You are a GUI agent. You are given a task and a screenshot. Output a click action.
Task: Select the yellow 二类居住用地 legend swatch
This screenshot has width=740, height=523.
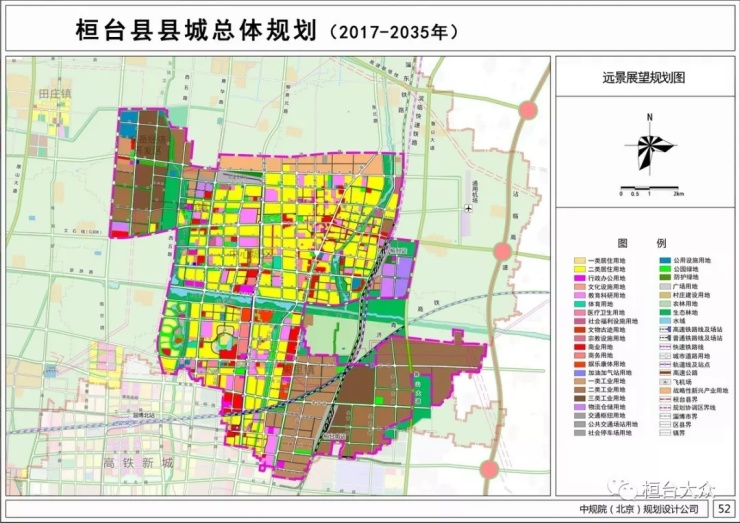click(x=580, y=269)
